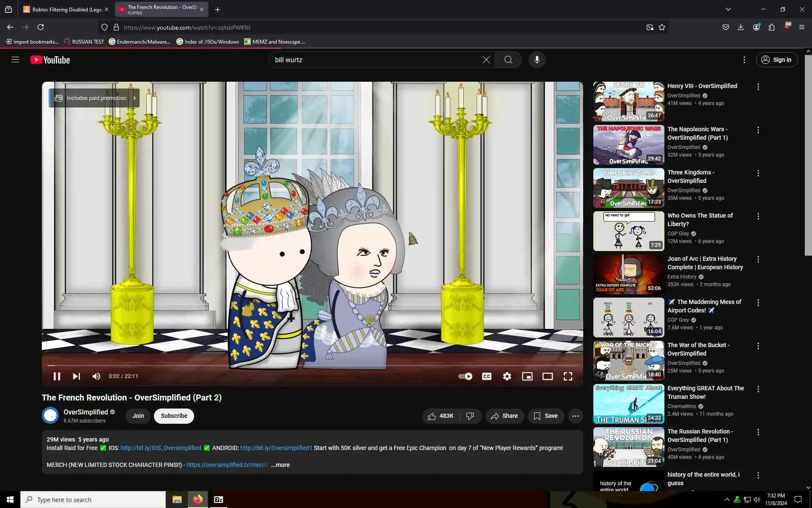Open the player settings gear
The image size is (812, 508).
tap(507, 376)
